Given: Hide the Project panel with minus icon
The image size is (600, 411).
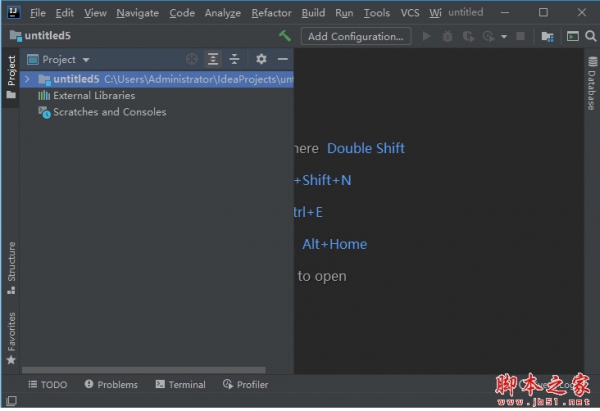Looking at the screenshot, I should [x=283, y=59].
